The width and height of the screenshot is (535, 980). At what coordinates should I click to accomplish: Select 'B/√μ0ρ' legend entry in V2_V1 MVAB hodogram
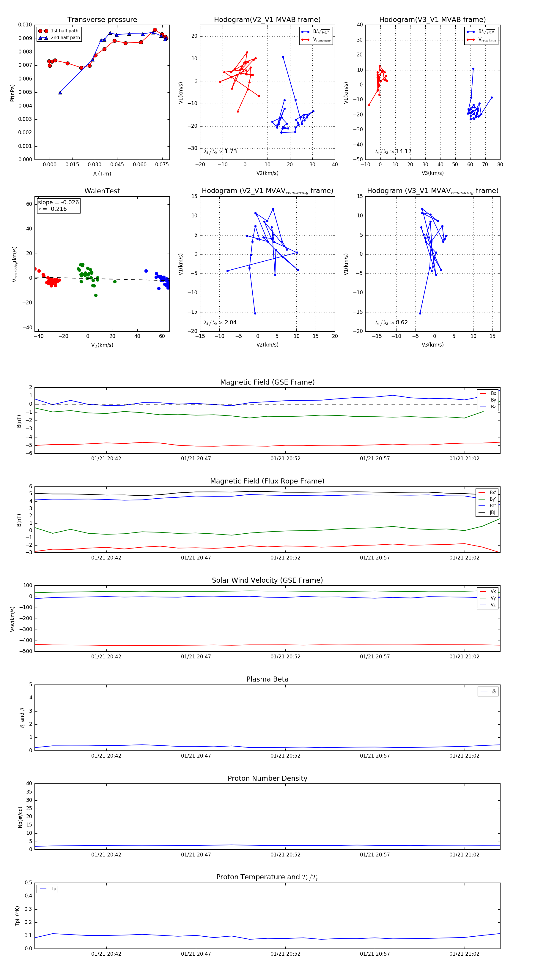coord(316,32)
